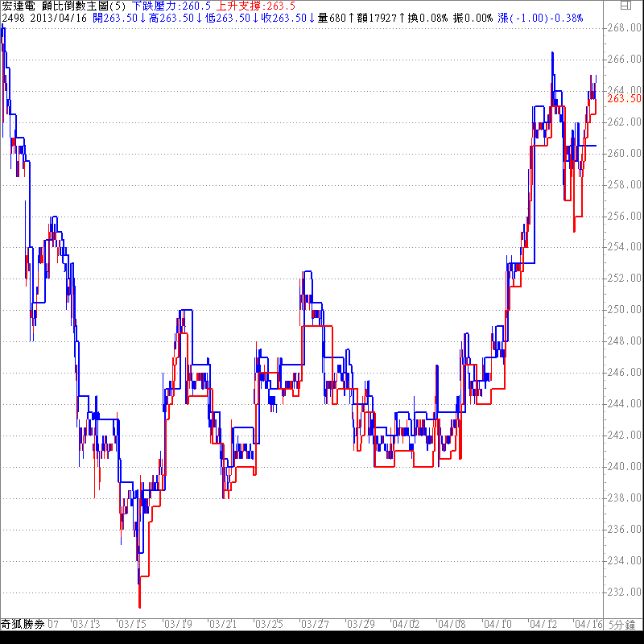
Task: Select the '03/27 date marker
Action: 314,624
